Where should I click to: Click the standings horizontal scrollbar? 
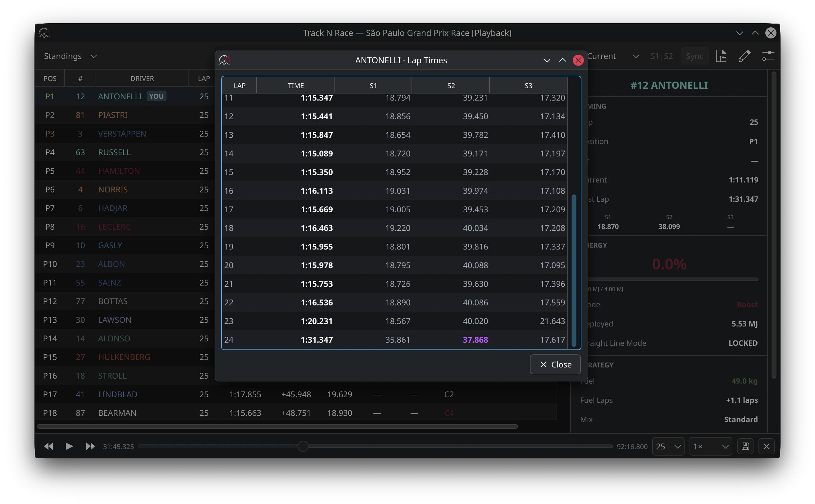277,426
